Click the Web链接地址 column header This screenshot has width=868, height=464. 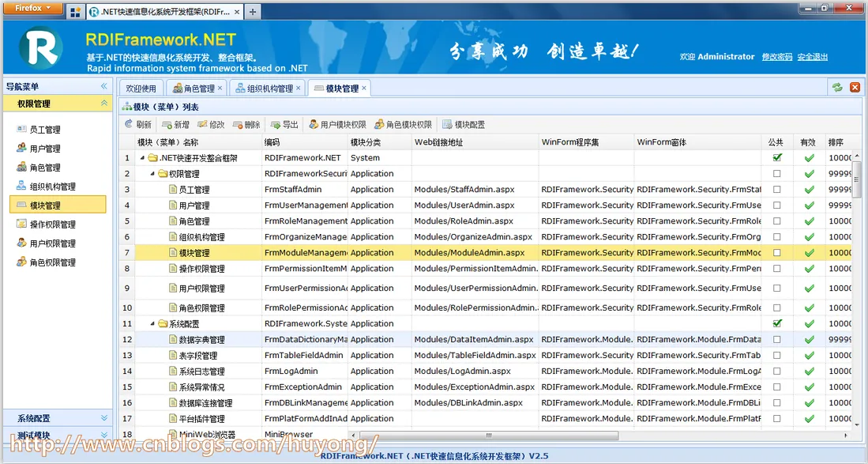(x=475, y=142)
